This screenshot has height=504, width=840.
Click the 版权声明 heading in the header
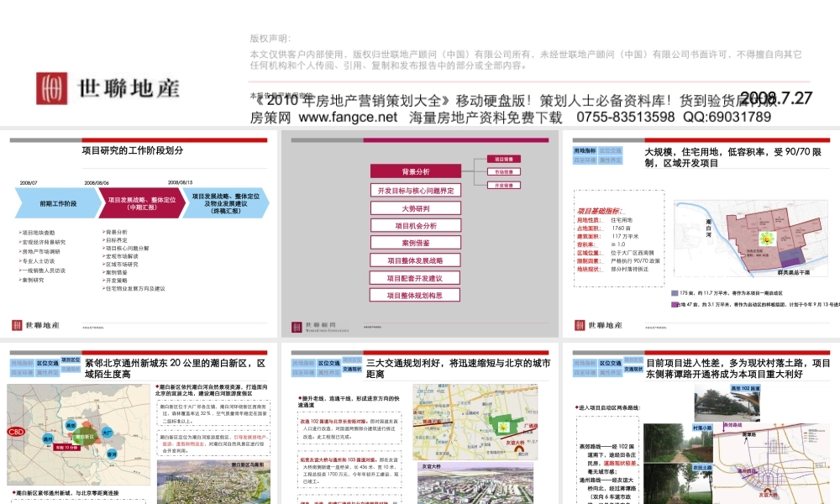coord(270,39)
